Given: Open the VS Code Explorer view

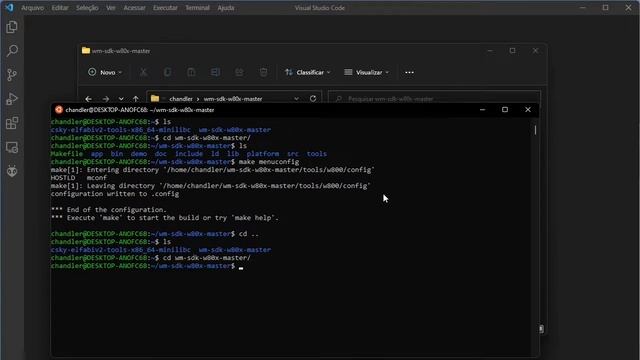Looking at the screenshot, I should 12,27.
